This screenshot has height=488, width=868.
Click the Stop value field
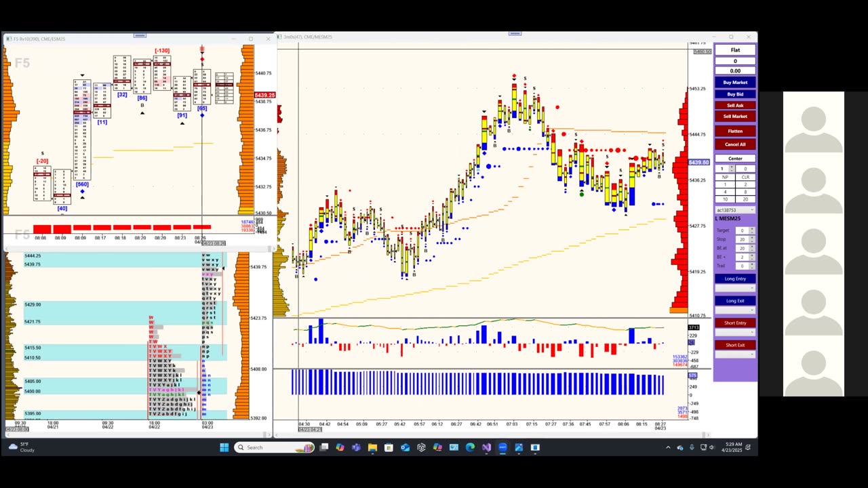click(742, 239)
